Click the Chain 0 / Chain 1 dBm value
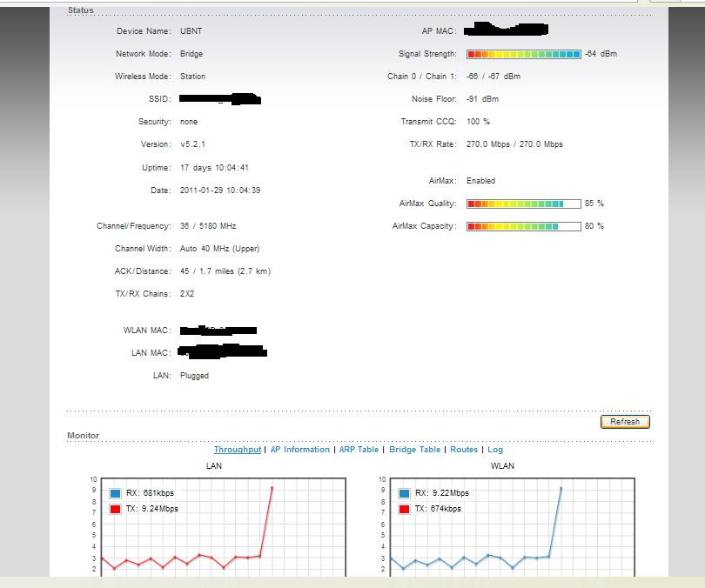The width and height of the screenshot is (705, 588). tap(493, 77)
